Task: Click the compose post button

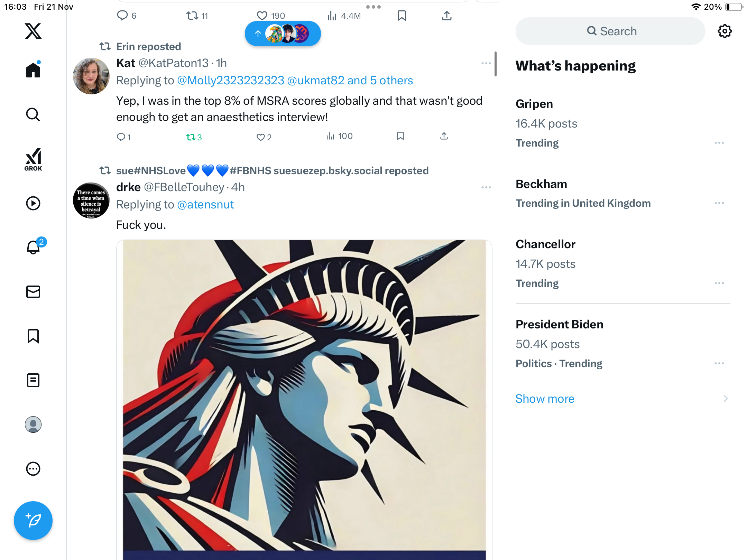Action: (33, 520)
